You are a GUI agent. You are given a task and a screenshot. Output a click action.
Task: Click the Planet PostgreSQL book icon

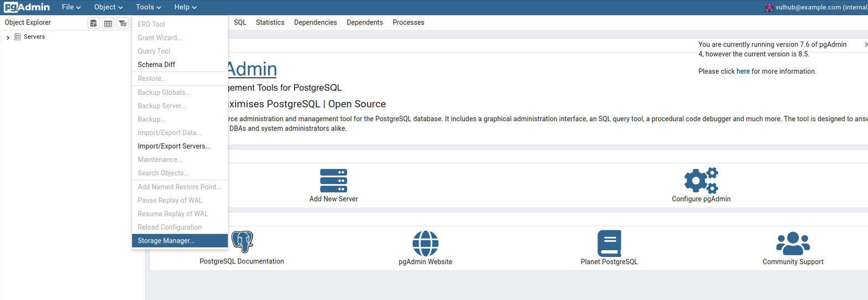(609, 244)
